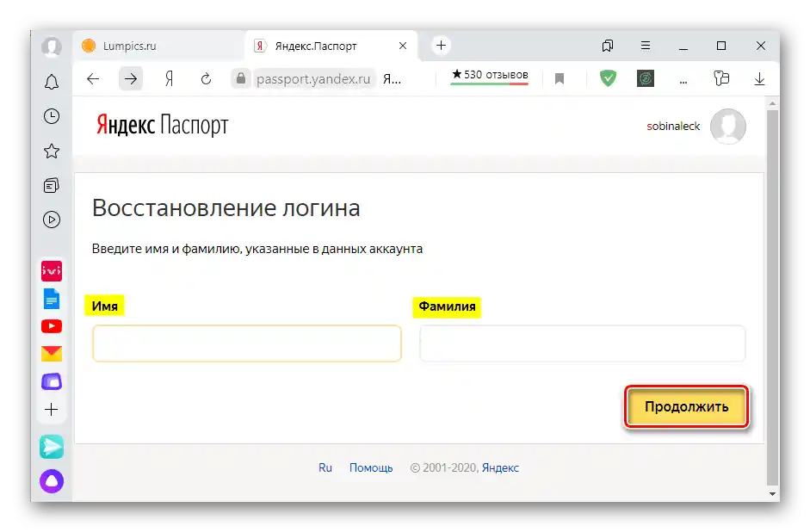Click the Яндекс Паспорт logo

[162, 125]
